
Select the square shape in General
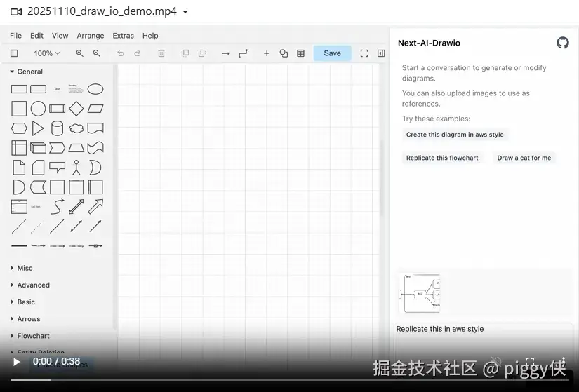[x=19, y=109]
